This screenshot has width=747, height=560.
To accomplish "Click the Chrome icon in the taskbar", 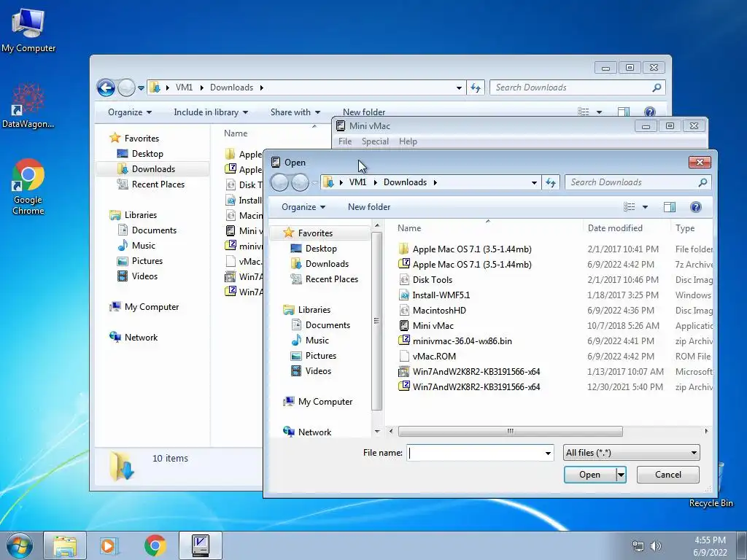I will pos(155,545).
